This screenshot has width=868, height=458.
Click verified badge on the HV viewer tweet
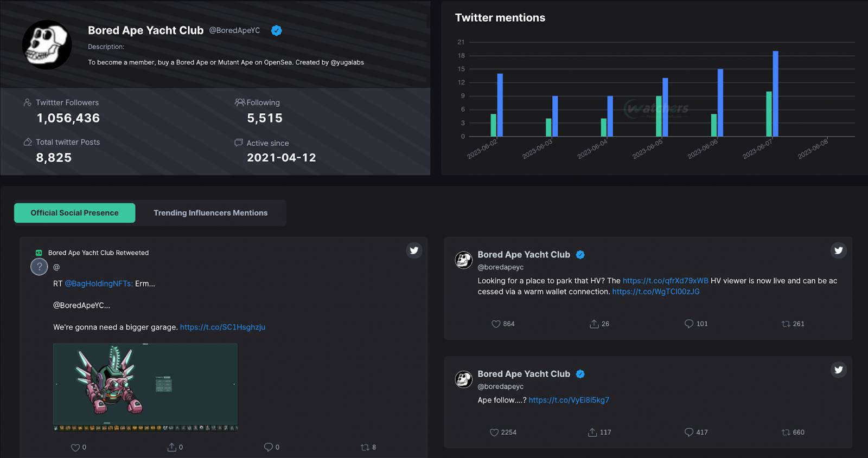pyautogui.click(x=580, y=255)
